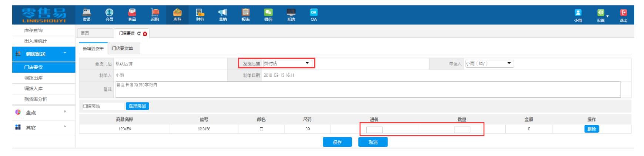Click the 选择商品 button

137,106
